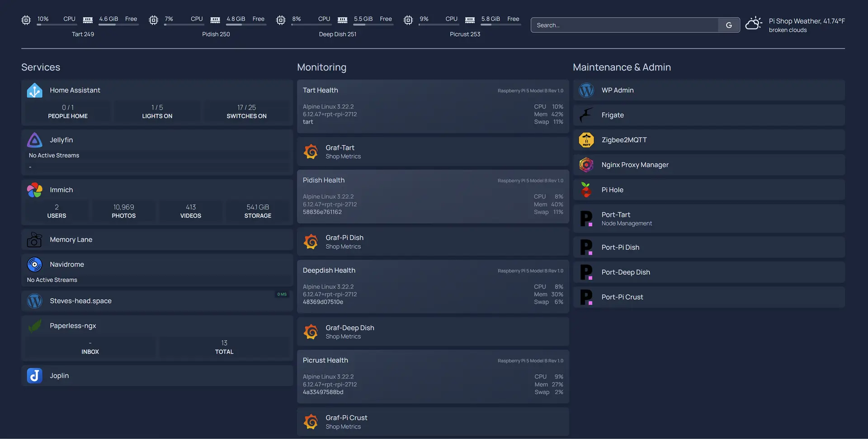Open the Graf-Tart Grafana icon
This screenshot has height=439, width=868.
click(311, 152)
